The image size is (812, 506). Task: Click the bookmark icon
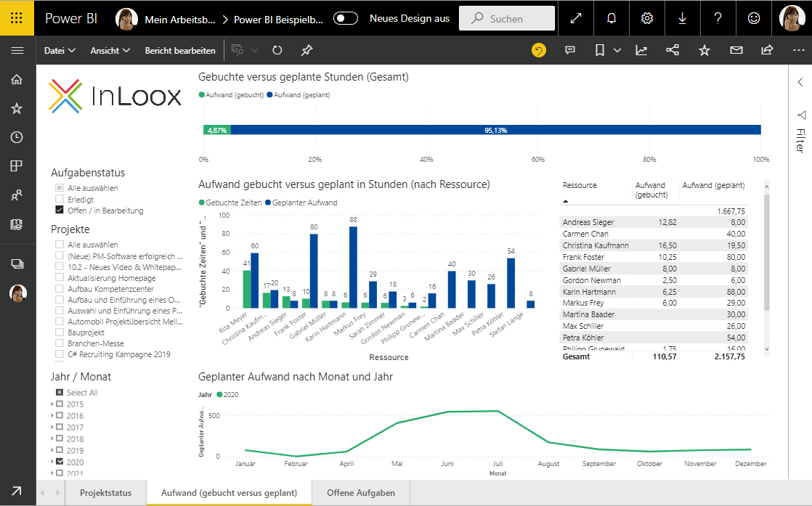pos(600,50)
